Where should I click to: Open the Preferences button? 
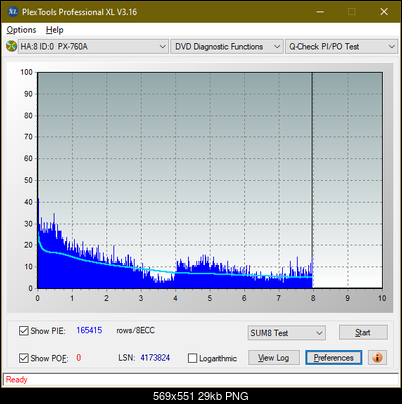click(334, 358)
